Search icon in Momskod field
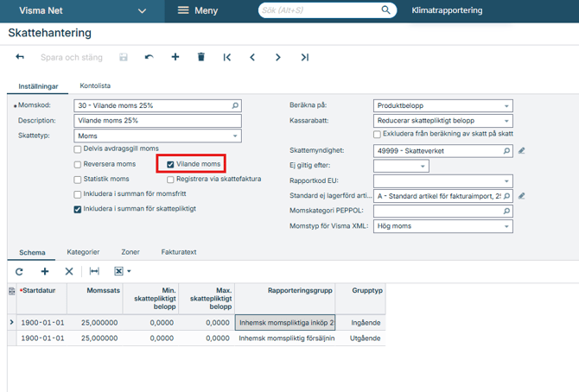Viewport: 579px width, 392px height. coord(234,106)
